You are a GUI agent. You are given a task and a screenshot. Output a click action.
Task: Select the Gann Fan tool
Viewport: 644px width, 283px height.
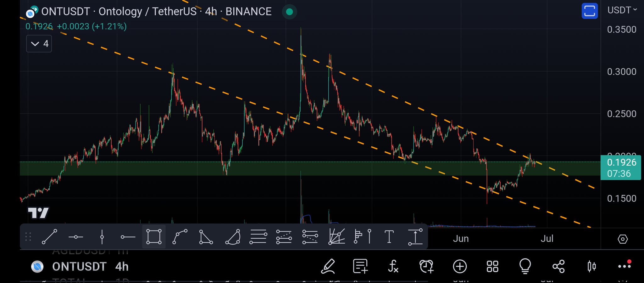[336, 237]
